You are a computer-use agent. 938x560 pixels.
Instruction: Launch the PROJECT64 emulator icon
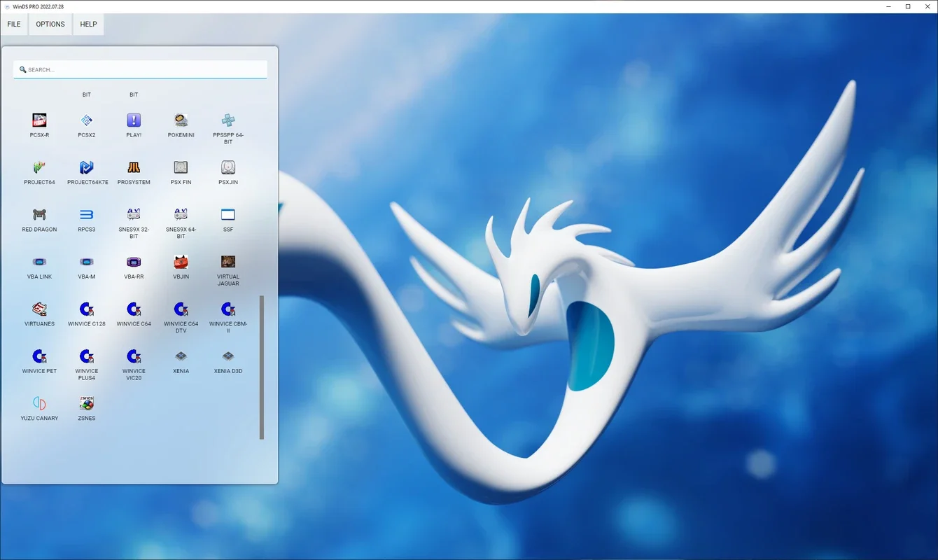coord(39,167)
